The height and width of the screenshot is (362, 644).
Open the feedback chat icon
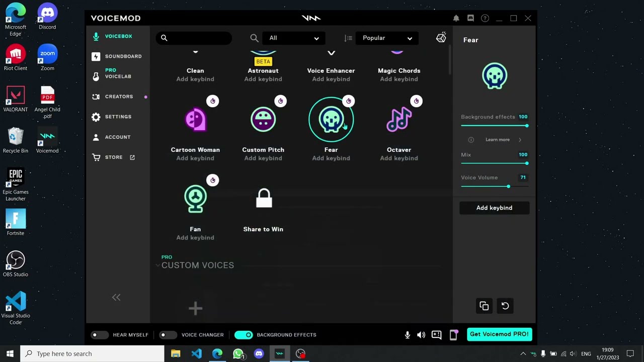(x=436, y=335)
